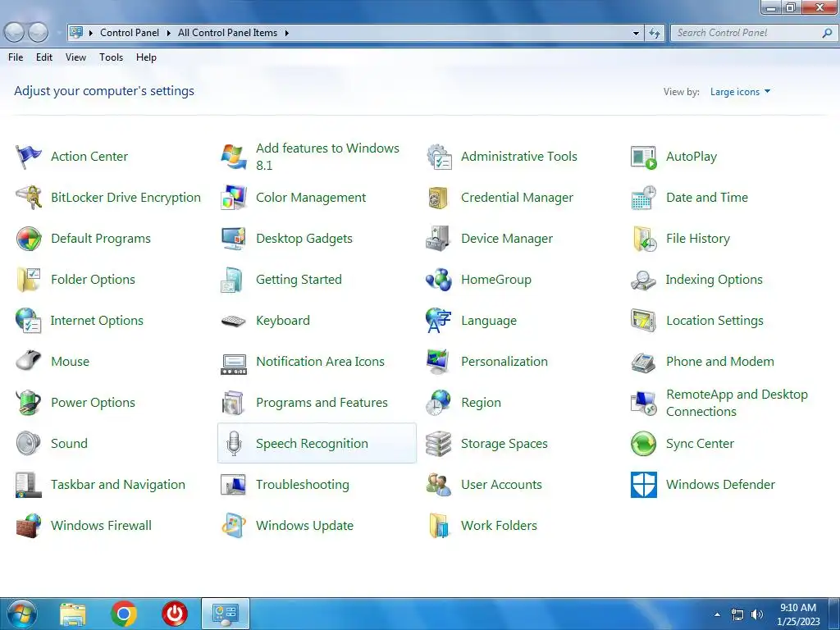Image resolution: width=840 pixels, height=630 pixels.
Task: Click the Windows Start button
Action: 22,614
